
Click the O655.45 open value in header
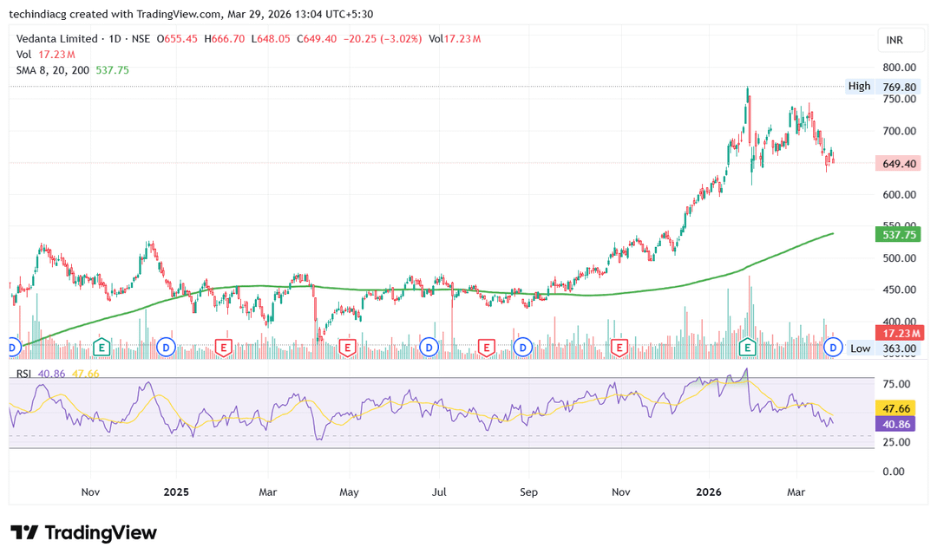pyautogui.click(x=177, y=39)
